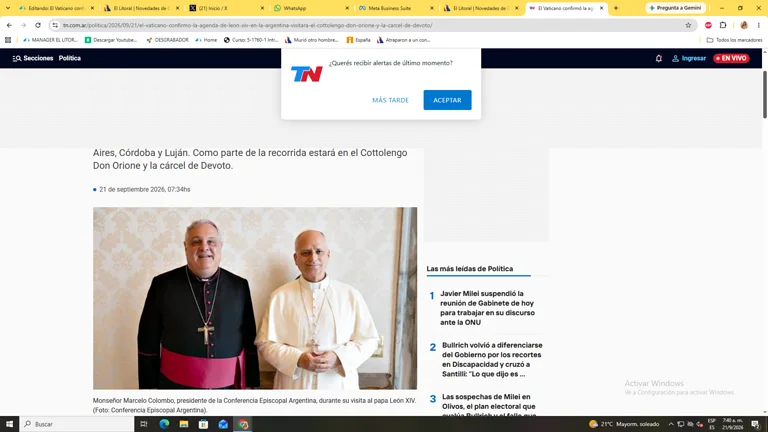Image resolution: width=768 pixels, height=432 pixels.
Task: Bookmark page with star icon
Action: [x=688, y=25]
